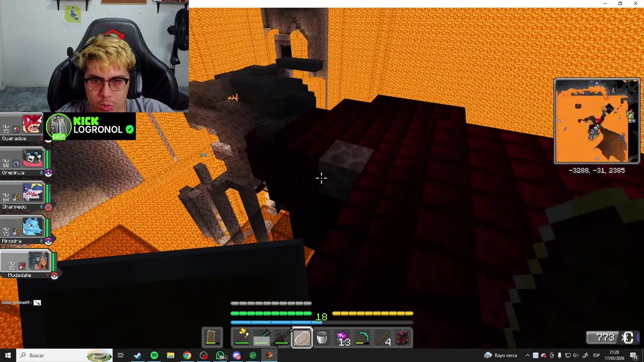Select the potato in the highlighted hotbar slot
Viewport: 644px width, 362px height.
pyautogui.click(x=302, y=337)
